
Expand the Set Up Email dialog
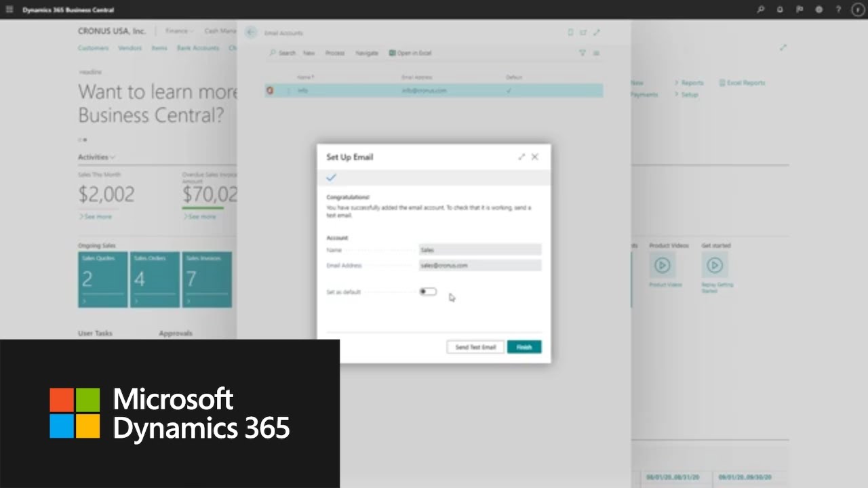coord(521,157)
